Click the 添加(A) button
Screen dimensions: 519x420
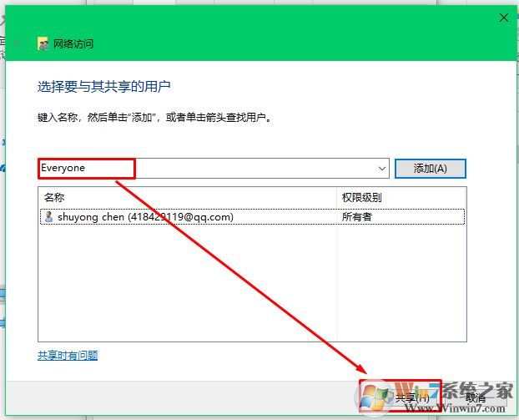tap(431, 169)
